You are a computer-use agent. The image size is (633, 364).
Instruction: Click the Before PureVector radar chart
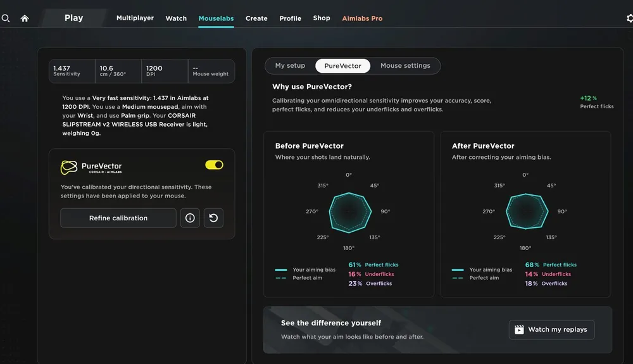349,212
